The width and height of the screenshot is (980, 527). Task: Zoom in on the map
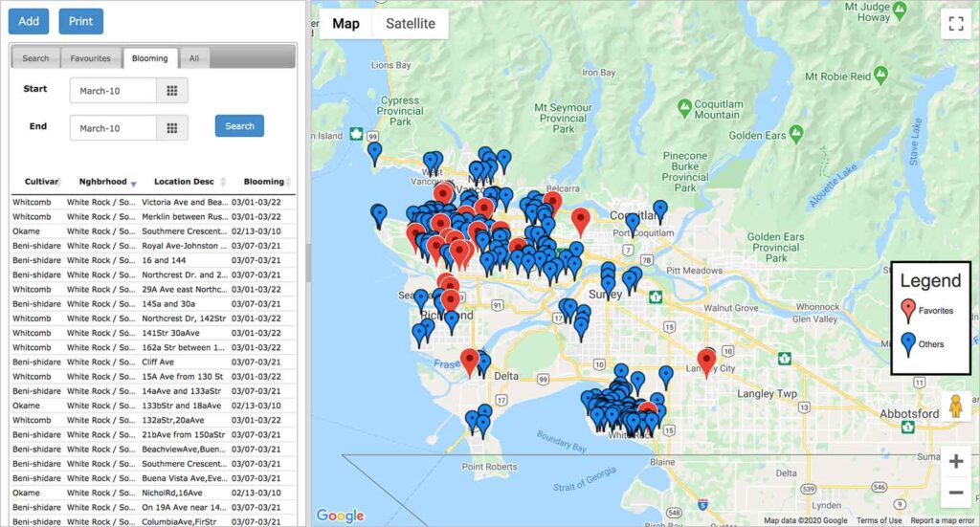[x=955, y=462]
